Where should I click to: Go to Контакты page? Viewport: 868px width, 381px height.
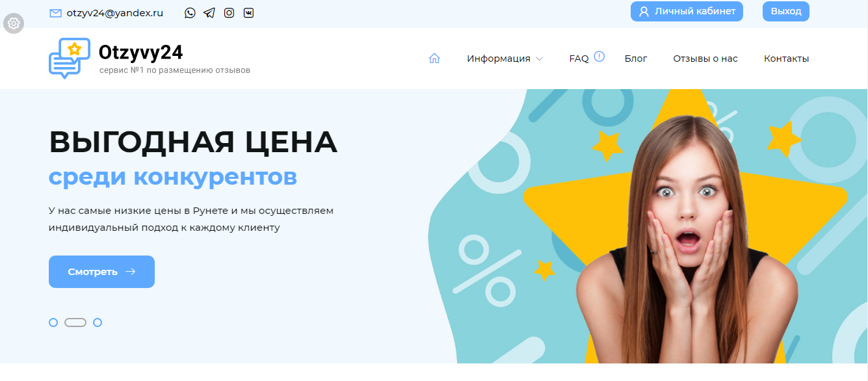[x=786, y=59]
